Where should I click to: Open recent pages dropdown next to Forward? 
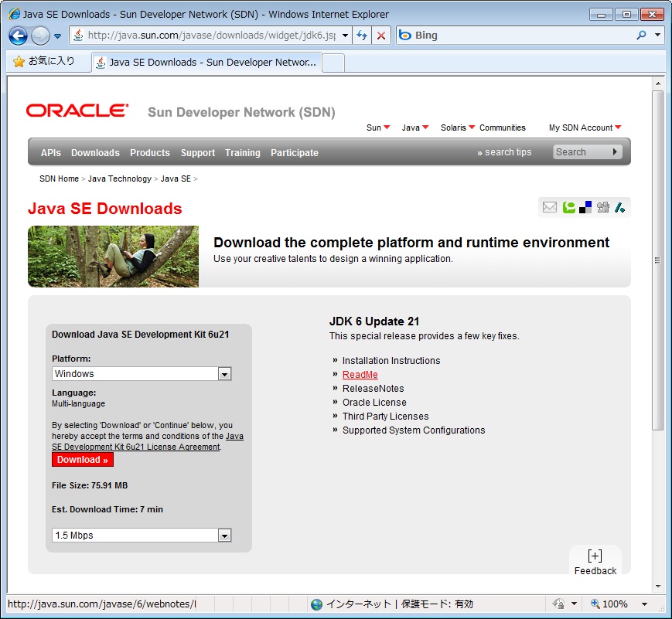tap(57, 36)
